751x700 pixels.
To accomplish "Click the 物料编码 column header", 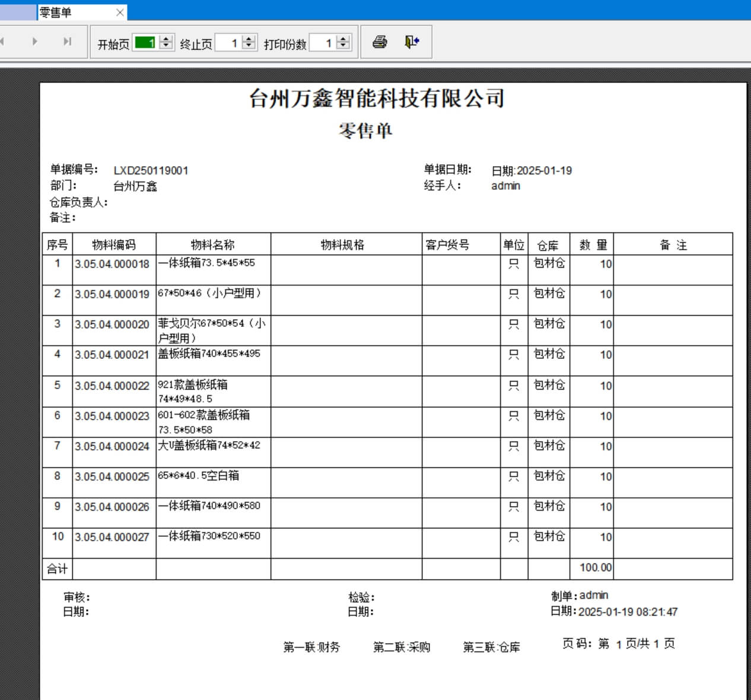I will [114, 244].
